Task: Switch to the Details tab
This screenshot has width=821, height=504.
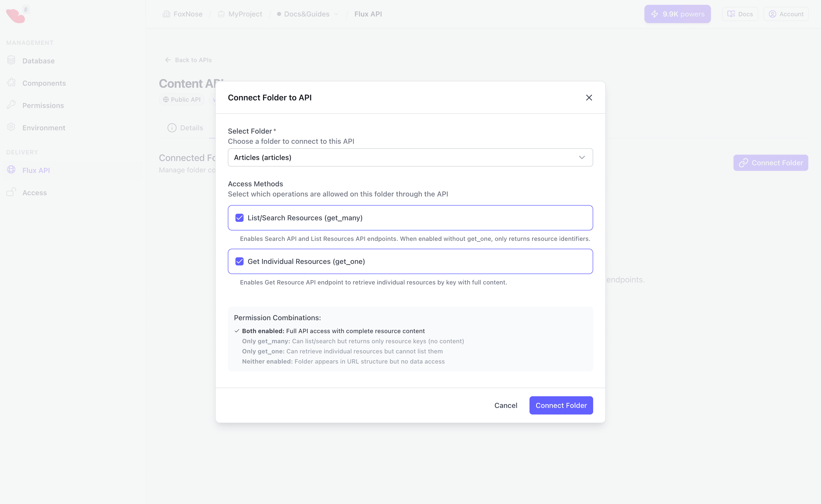Action: point(185,128)
